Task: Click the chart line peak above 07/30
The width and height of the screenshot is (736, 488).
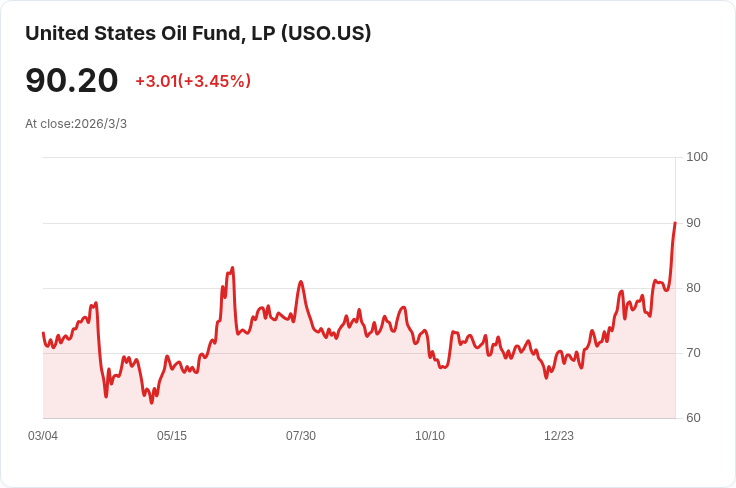Action: pos(301,282)
